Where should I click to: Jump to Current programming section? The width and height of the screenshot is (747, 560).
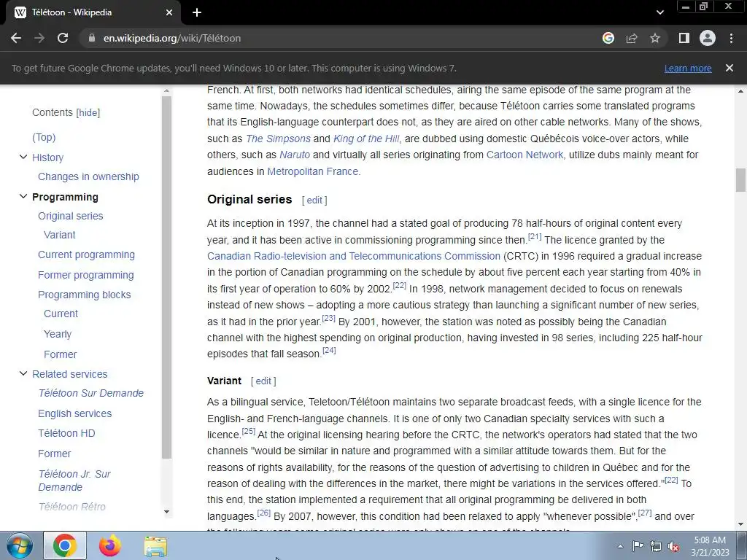coord(86,254)
